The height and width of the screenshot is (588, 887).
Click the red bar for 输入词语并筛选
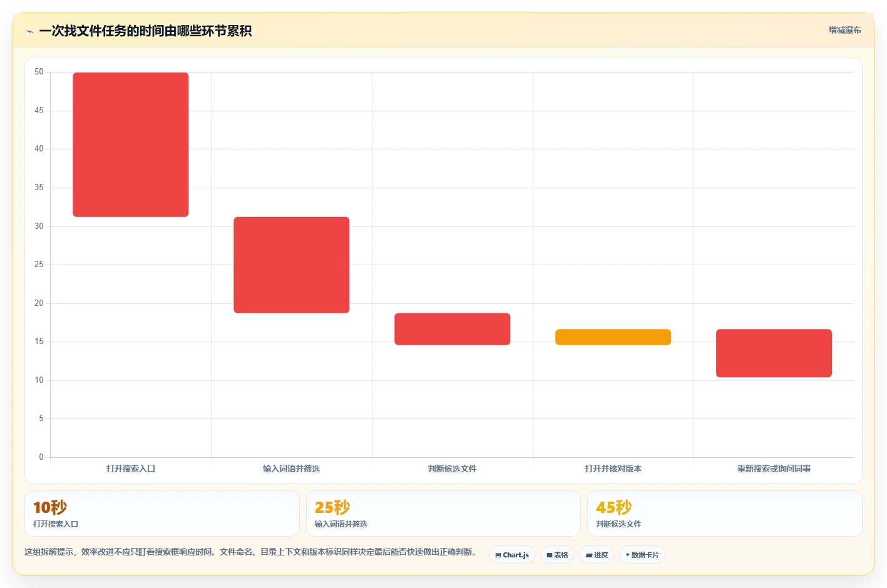pyautogui.click(x=292, y=265)
